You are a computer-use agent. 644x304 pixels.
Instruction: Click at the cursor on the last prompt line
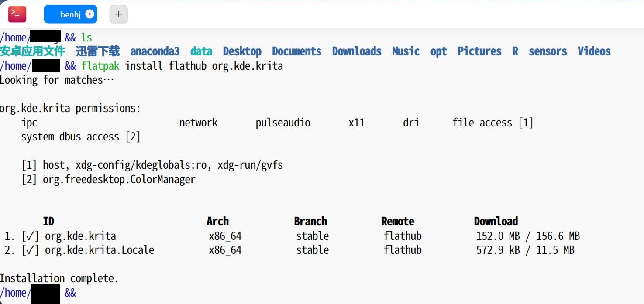pyautogui.click(x=81, y=292)
